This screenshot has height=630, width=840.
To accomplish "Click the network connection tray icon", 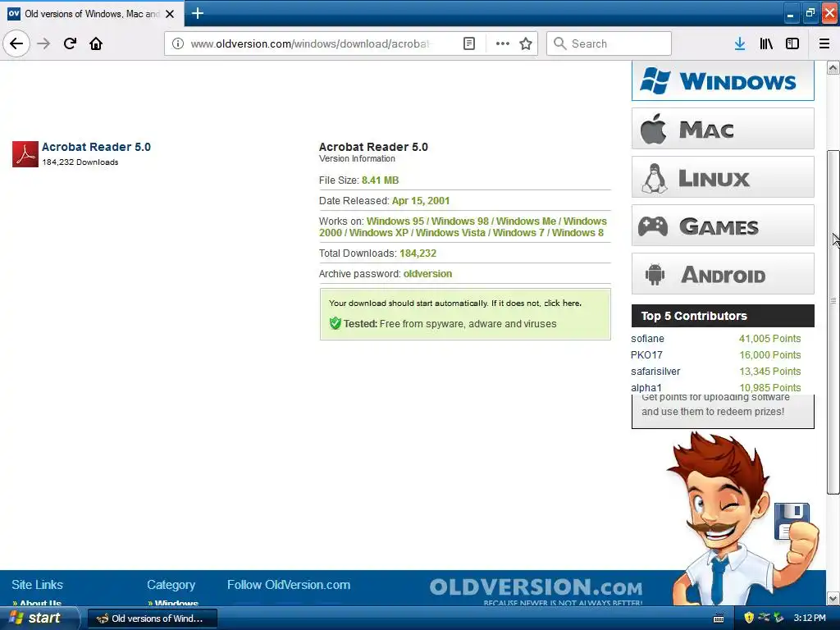I will coord(764,619).
